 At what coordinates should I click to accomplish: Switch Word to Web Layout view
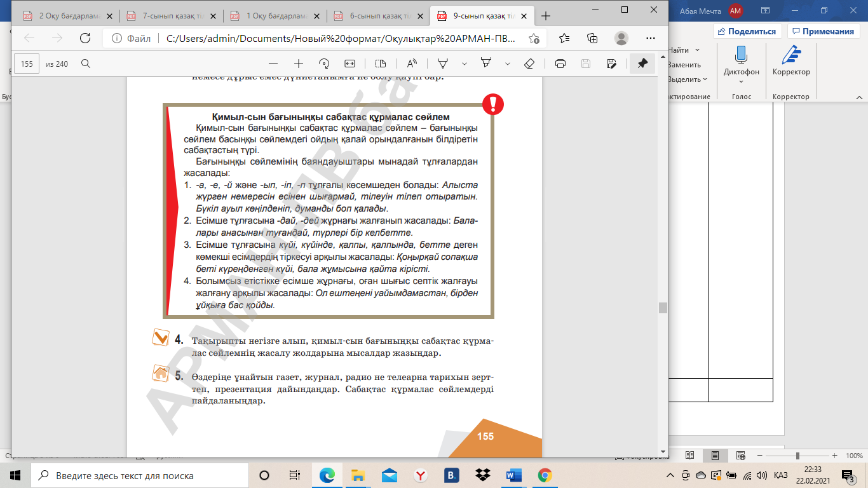(740, 456)
